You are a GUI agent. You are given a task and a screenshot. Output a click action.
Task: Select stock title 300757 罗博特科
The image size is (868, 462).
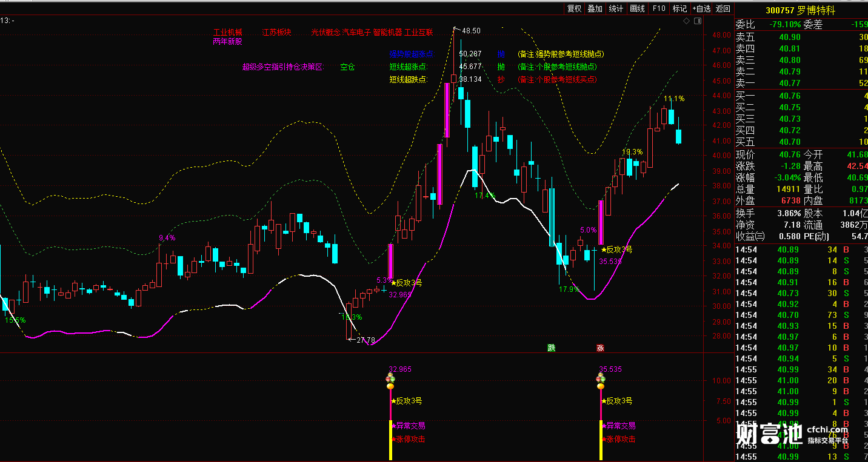[x=800, y=10]
